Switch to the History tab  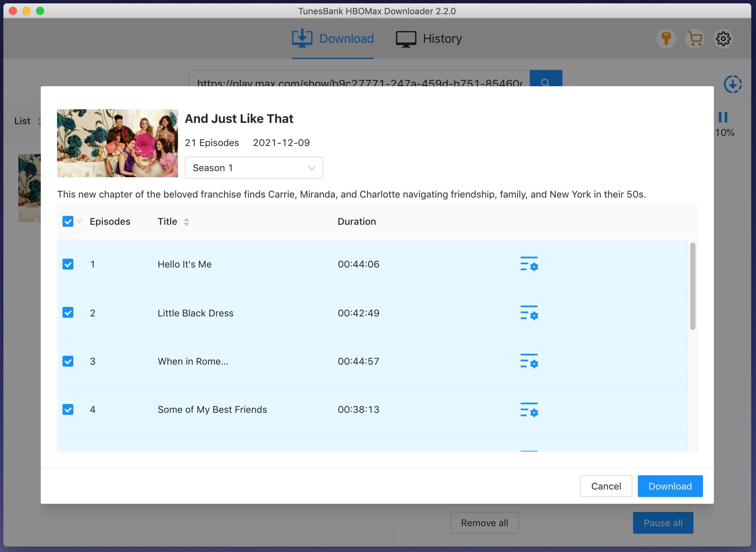tap(429, 39)
